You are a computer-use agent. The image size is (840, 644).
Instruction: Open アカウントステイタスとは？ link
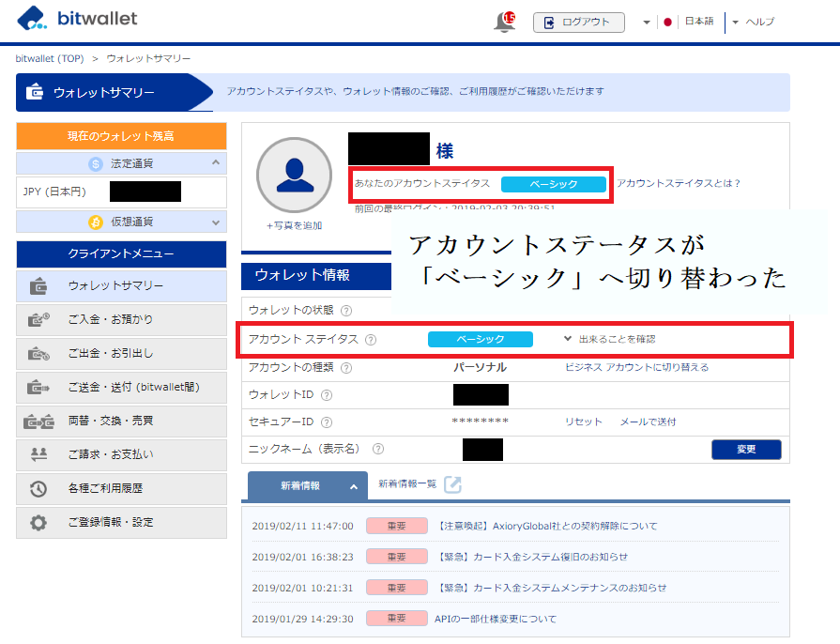pos(679,183)
